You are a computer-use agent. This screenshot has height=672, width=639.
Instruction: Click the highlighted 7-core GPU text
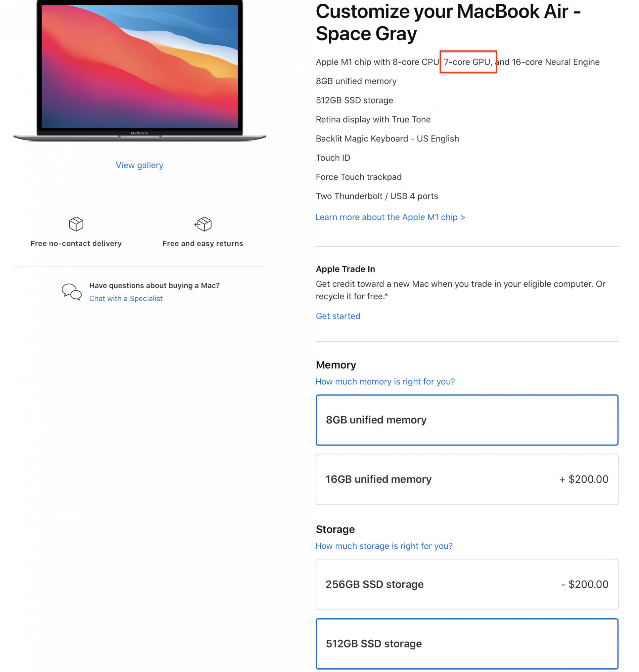pos(468,62)
